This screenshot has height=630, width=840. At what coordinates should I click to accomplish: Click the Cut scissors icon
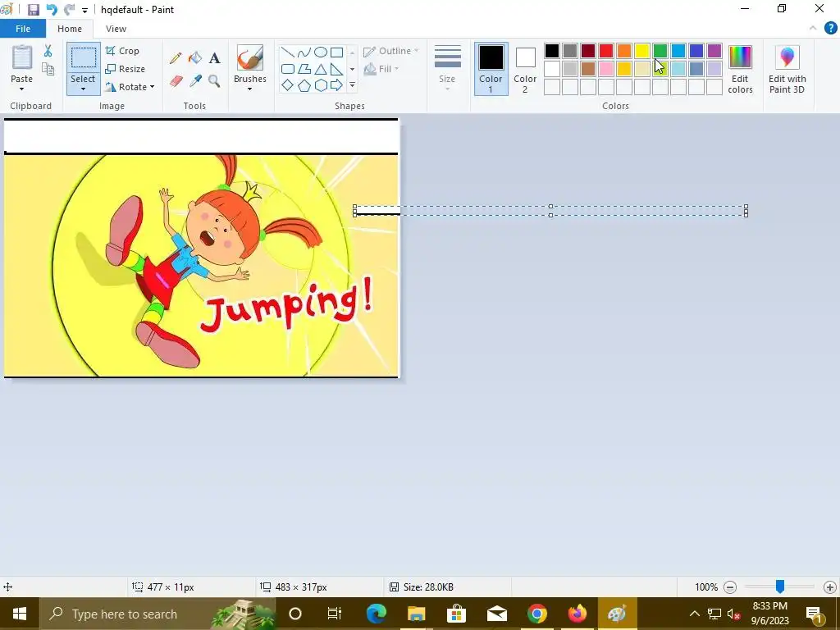tap(48, 51)
